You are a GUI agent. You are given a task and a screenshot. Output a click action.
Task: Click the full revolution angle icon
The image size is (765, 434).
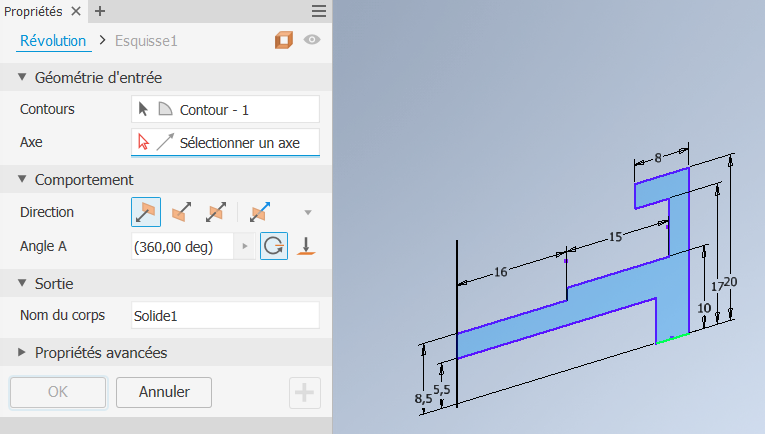pyautogui.click(x=274, y=246)
